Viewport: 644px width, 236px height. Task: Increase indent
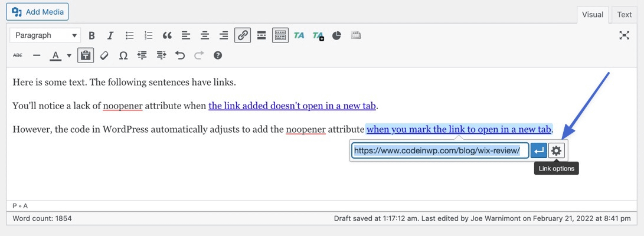(x=161, y=55)
